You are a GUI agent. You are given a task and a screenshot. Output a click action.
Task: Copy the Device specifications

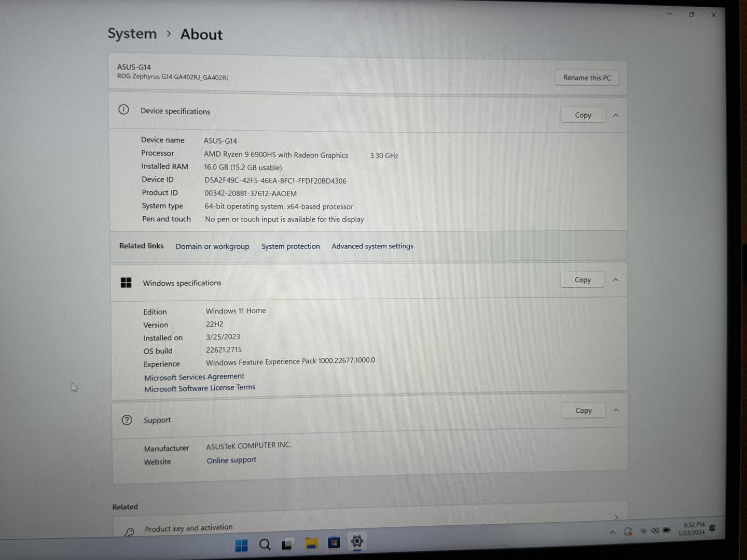[583, 115]
